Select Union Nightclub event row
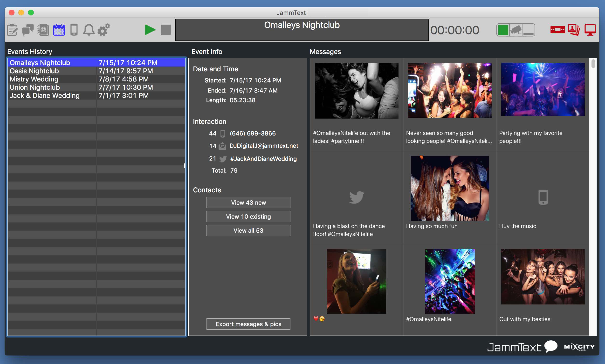Image resolution: width=605 pixels, height=364 pixels. 96,87
